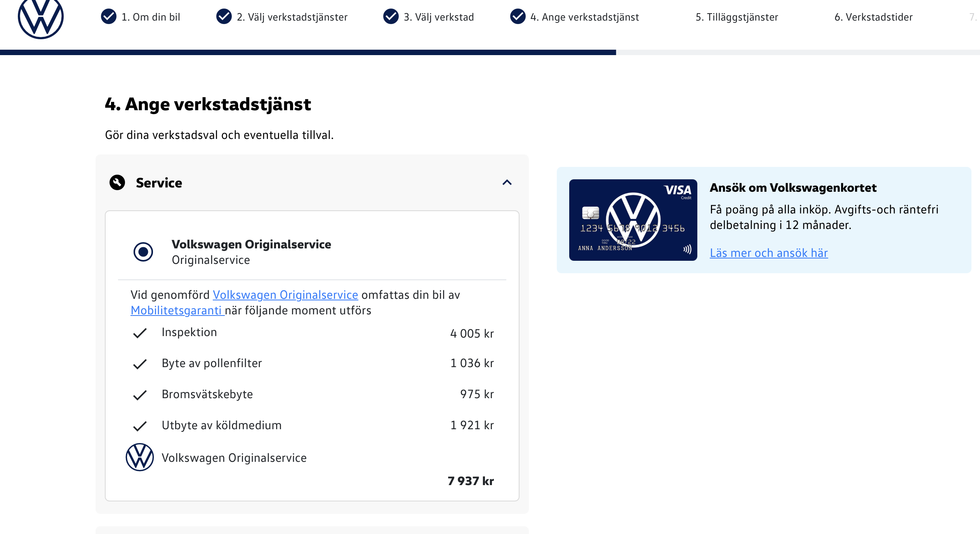Click the page heading 4. Ange verkstadstjänst
This screenshot has height=534, width=980.
[208, 104]
